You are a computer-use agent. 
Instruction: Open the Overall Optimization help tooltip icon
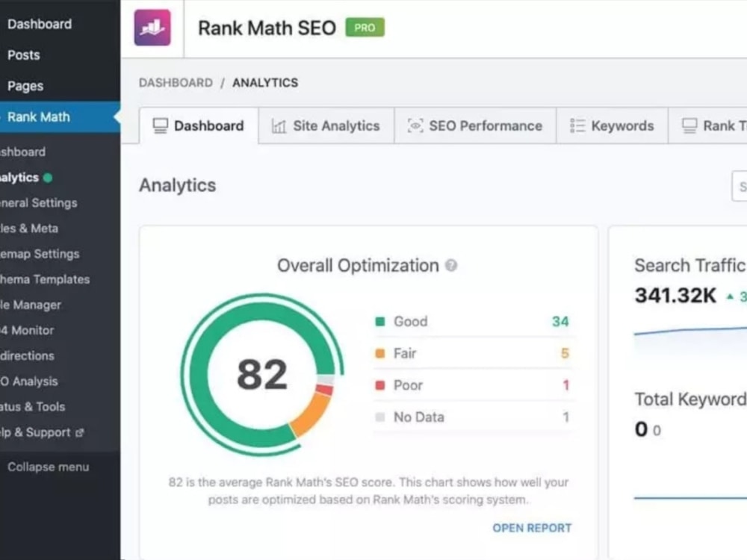pyautogui.click(x=450, y=266)
